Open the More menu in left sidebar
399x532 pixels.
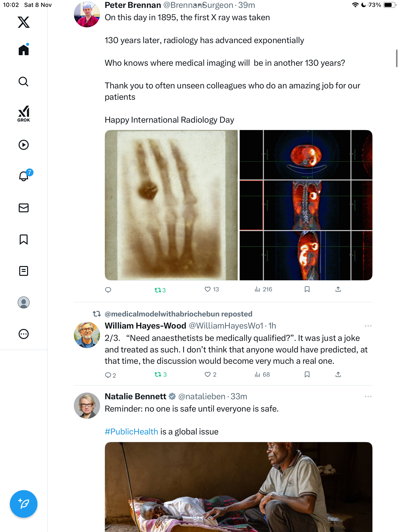click(x=24, y=334)
